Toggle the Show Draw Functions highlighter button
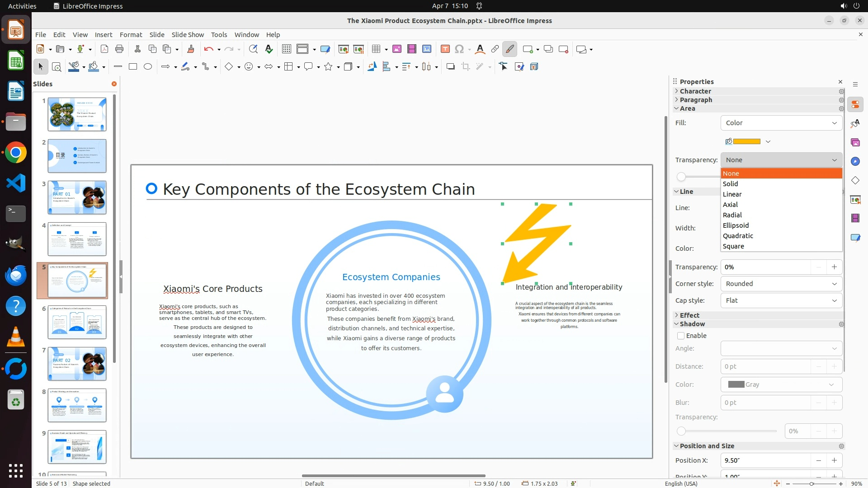This screenshot has height=488, width=868. click(x=509, y=49)
